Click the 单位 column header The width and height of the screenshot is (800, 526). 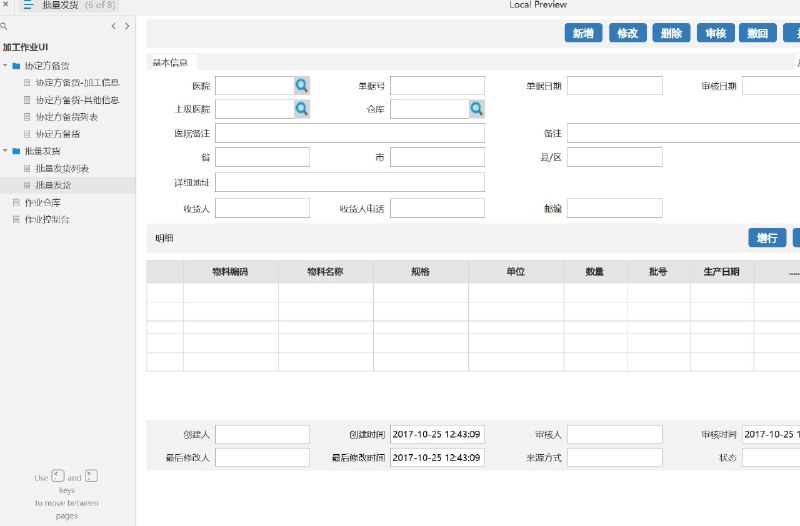pyautogui.click(x=516, y=272)
